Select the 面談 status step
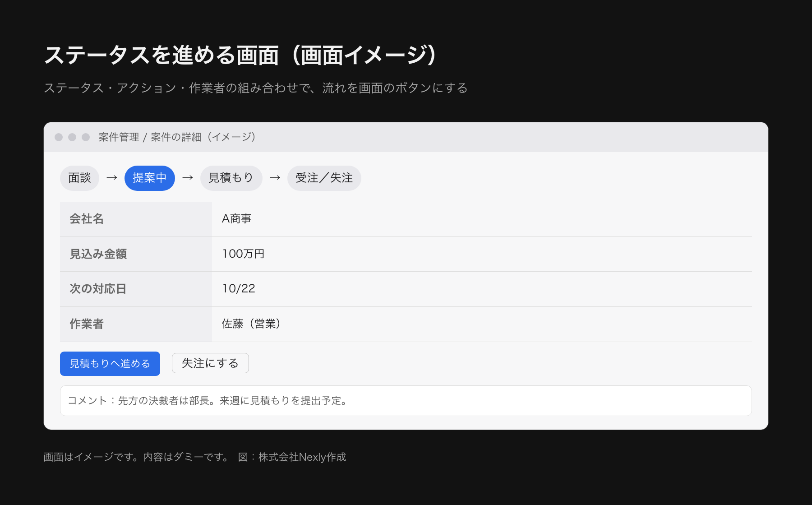 click(79, 178)
